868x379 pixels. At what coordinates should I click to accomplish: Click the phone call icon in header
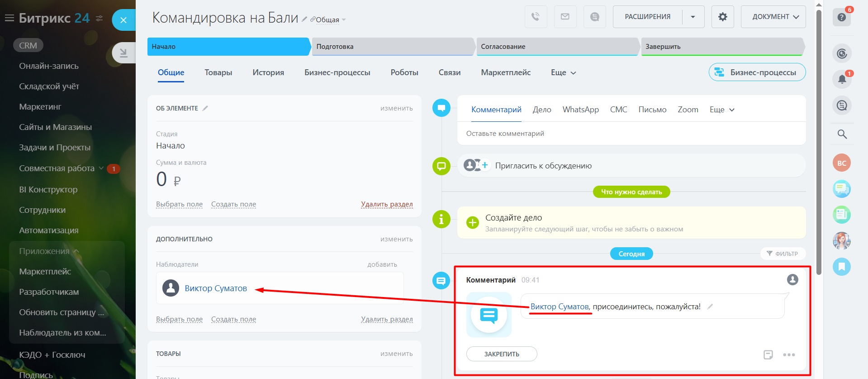tap(536, 17)
